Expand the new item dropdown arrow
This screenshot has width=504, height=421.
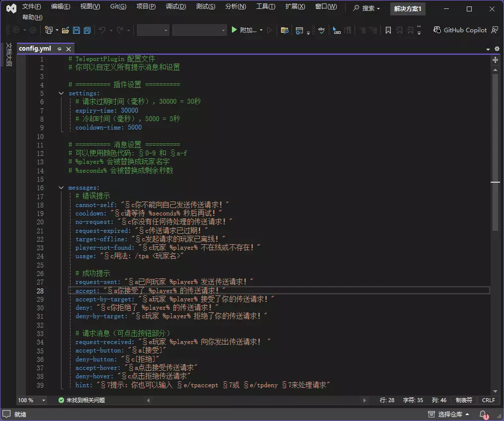coord(57,30)
